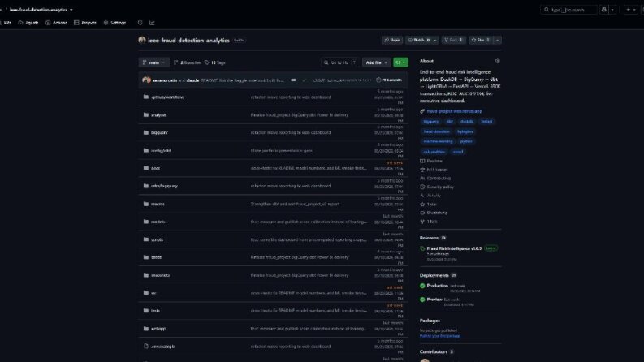The height and width of the screenshot is (362, 644).
Task: Open the Activity link in About
Action: [430, 196]
